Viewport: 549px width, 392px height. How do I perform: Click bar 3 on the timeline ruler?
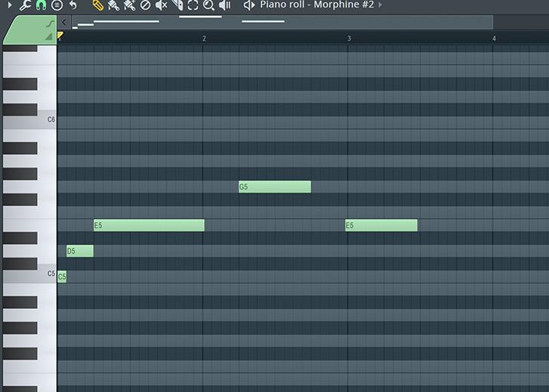[x=349, y=38]
